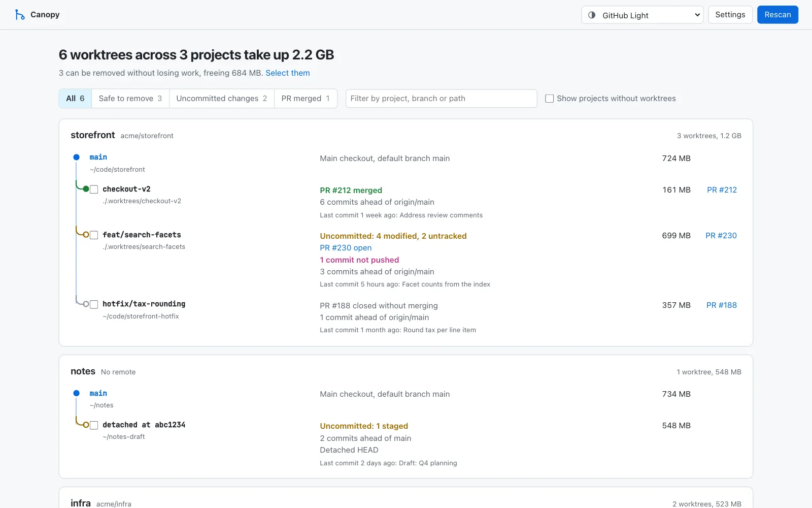The height and width of the screenshot is (508, 812).
Task: Switch to the All 6 filter tab
Action: (75, 99)
